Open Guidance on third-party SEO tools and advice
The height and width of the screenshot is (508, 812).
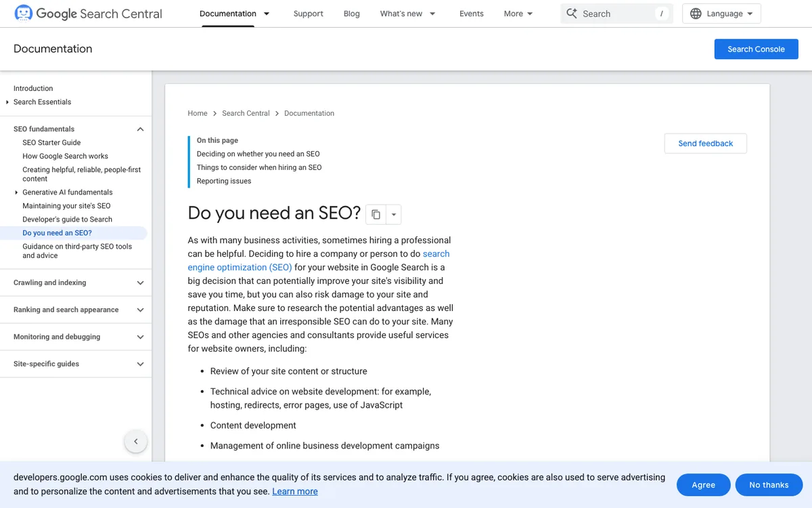point(77,251)
